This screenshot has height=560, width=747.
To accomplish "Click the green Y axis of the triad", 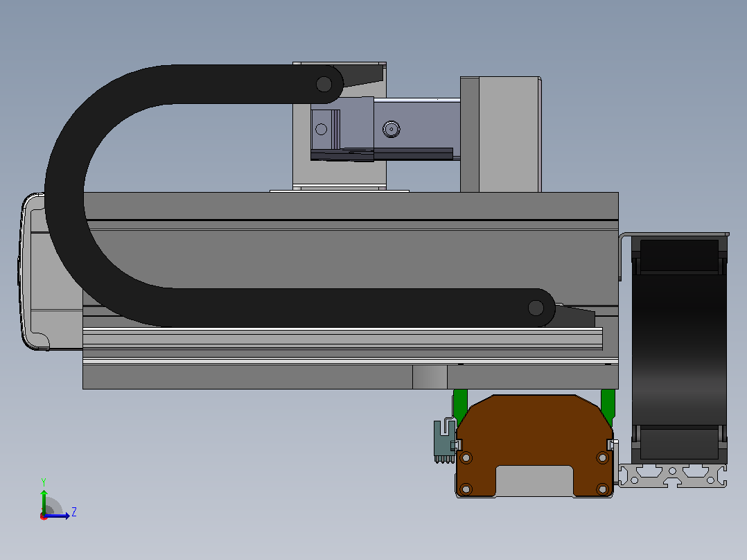I will pos(44,501).
